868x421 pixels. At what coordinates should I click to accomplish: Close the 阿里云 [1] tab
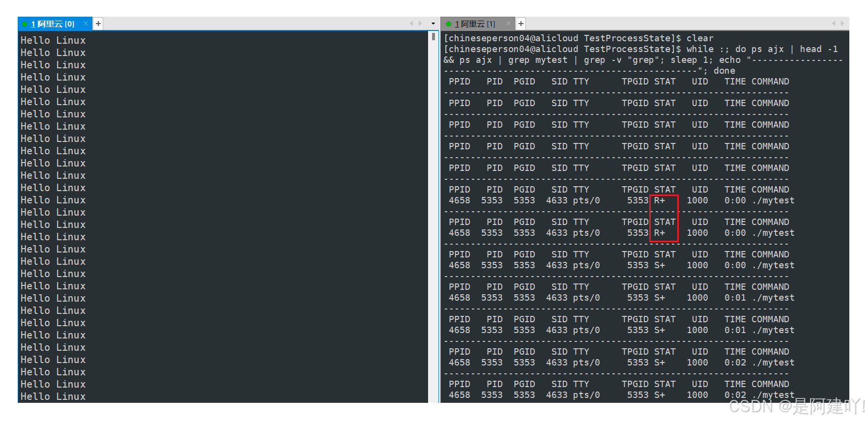(509, 23)
